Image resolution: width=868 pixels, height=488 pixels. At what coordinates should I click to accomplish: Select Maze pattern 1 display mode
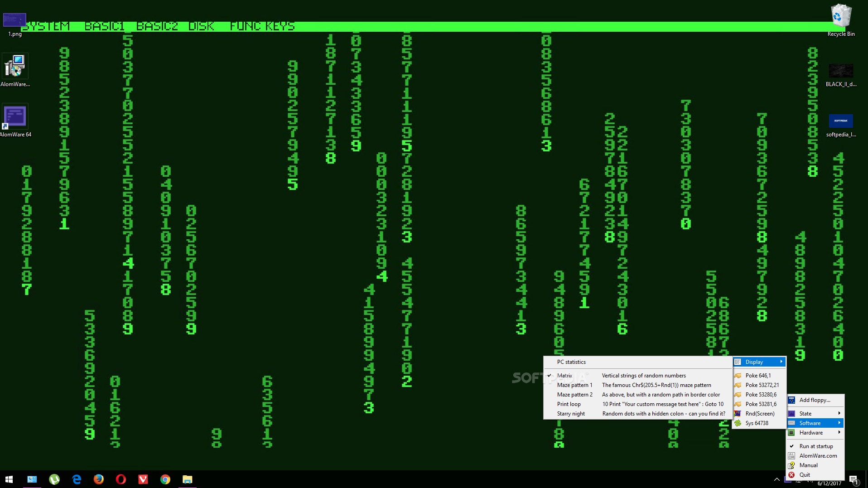[x=638, y=385]
